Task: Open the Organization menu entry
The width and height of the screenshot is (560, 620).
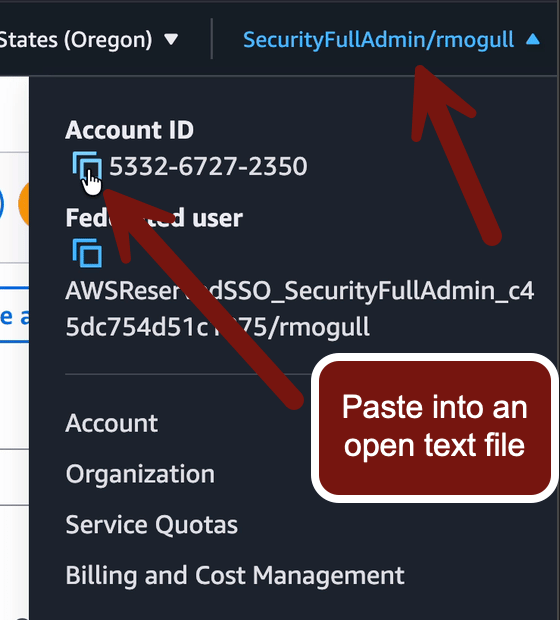Action: [x=140, y=474]
